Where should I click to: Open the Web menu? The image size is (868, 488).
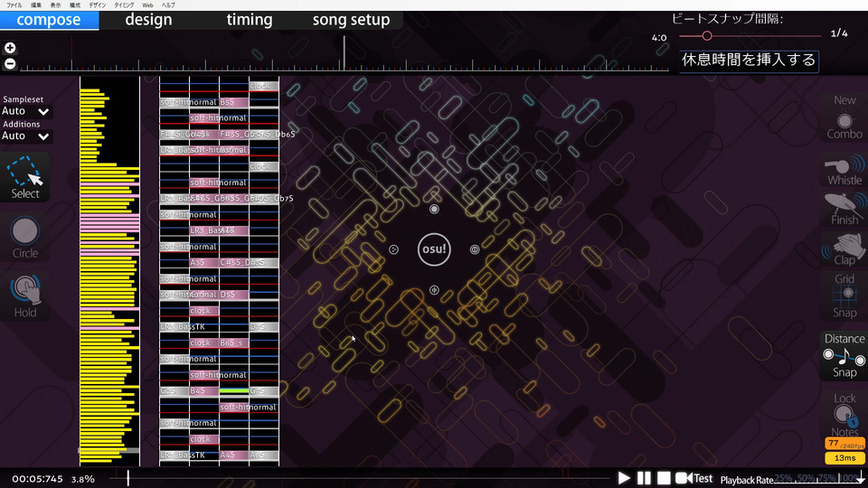[147, 5]
